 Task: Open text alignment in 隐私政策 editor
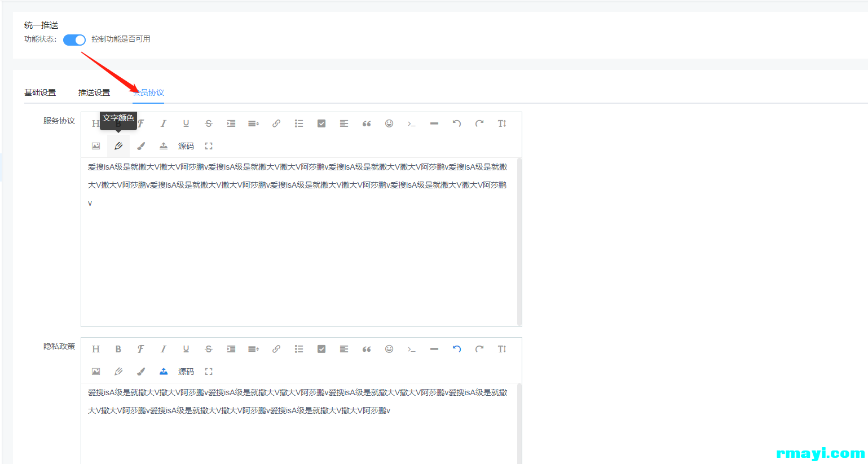pyautogui.click(x=344, y=349)
